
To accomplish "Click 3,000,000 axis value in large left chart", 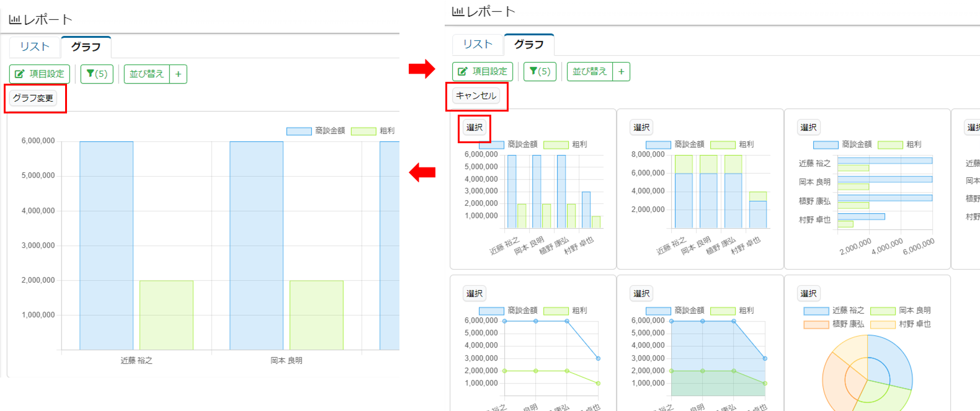I will pyautogui.click(x=38, y=245).
